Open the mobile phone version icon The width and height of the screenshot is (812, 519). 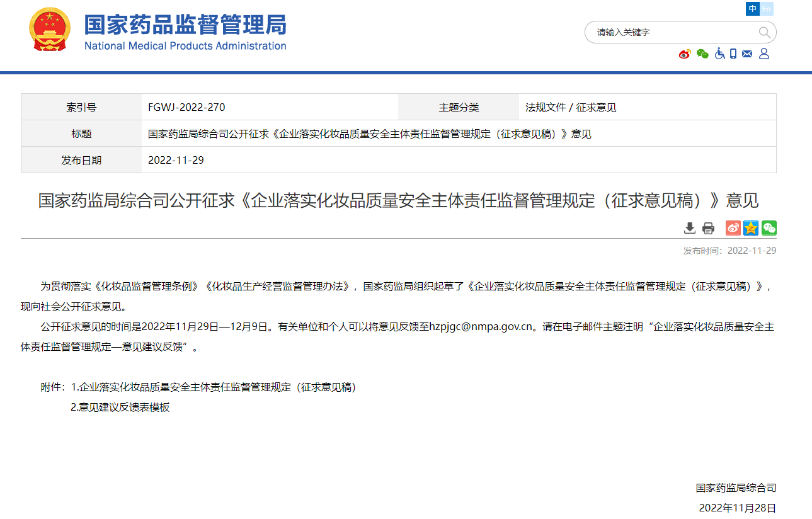coord(733,54)
